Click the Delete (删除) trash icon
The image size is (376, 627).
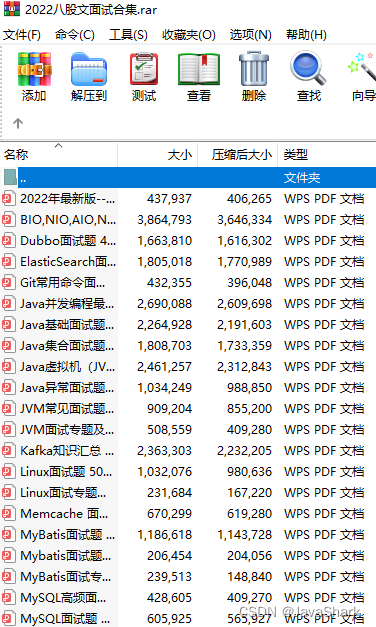pyautogui.click(x=254, y=68)
